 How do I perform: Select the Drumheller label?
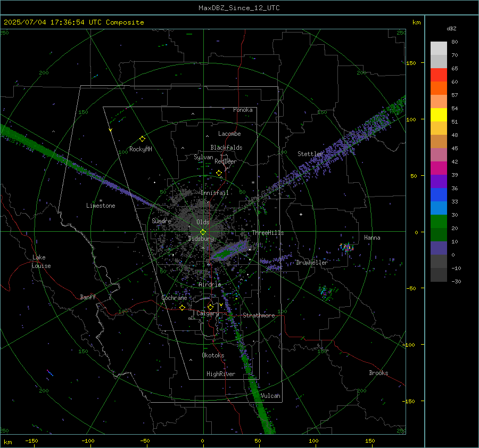312,263
